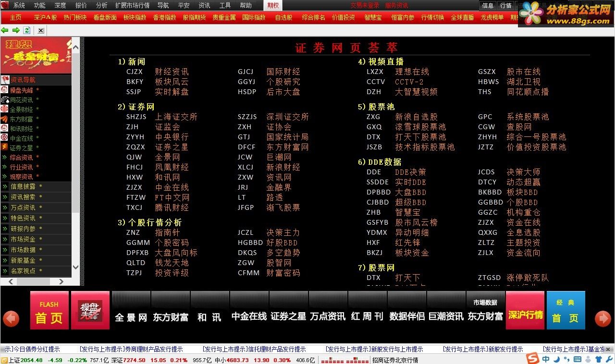Open the 功能 menu
This screenshot has width=615, height=364.
[40, 5]
